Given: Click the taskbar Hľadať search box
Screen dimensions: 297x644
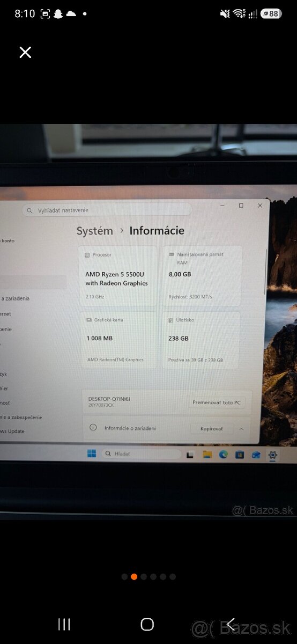Looking at the screenshot, I should pyautogui.click(x=140, y=454).
